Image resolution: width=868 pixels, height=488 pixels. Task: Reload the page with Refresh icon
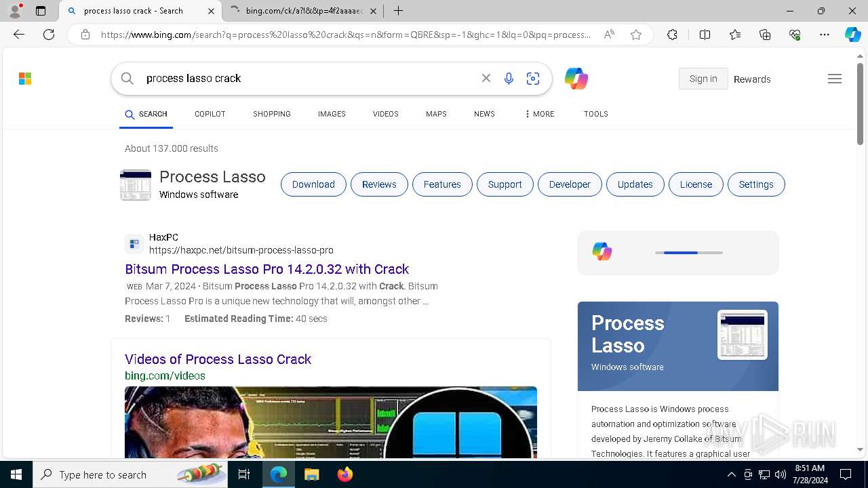click(49, 35)
